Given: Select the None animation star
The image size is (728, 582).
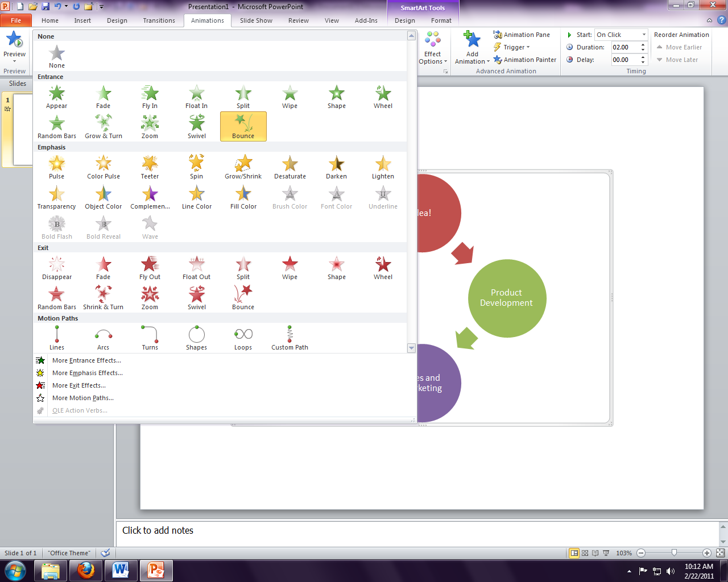Looking at the screenshot, I should [x=57, y=56].
